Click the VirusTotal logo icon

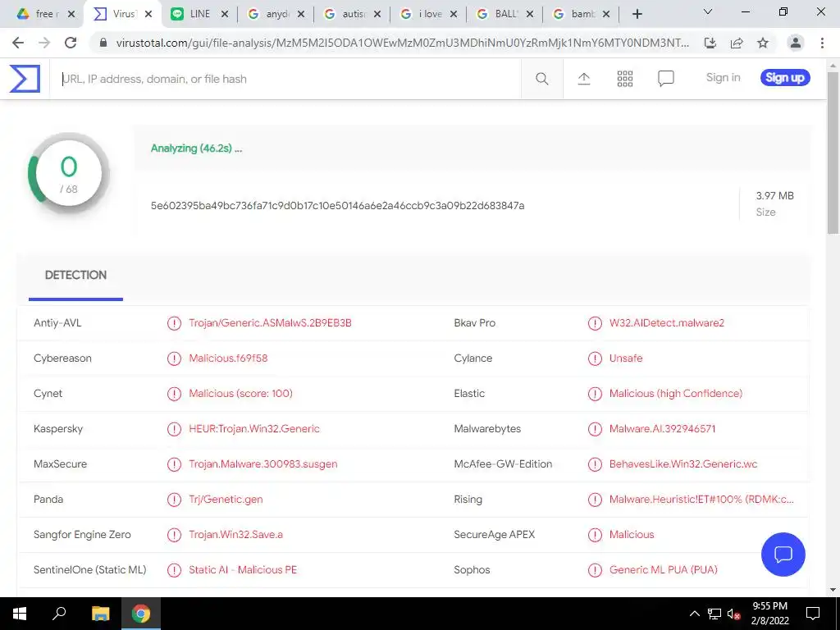25,79
